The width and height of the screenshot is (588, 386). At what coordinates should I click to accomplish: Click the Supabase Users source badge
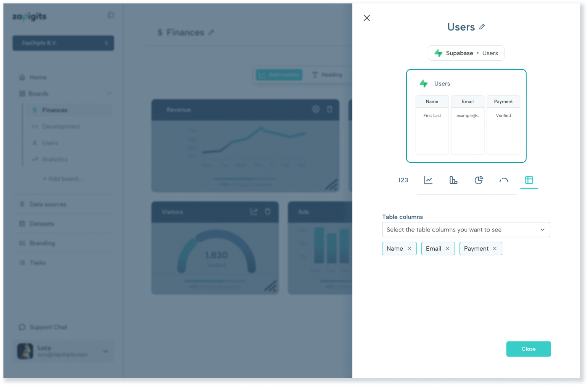(466, 53)
